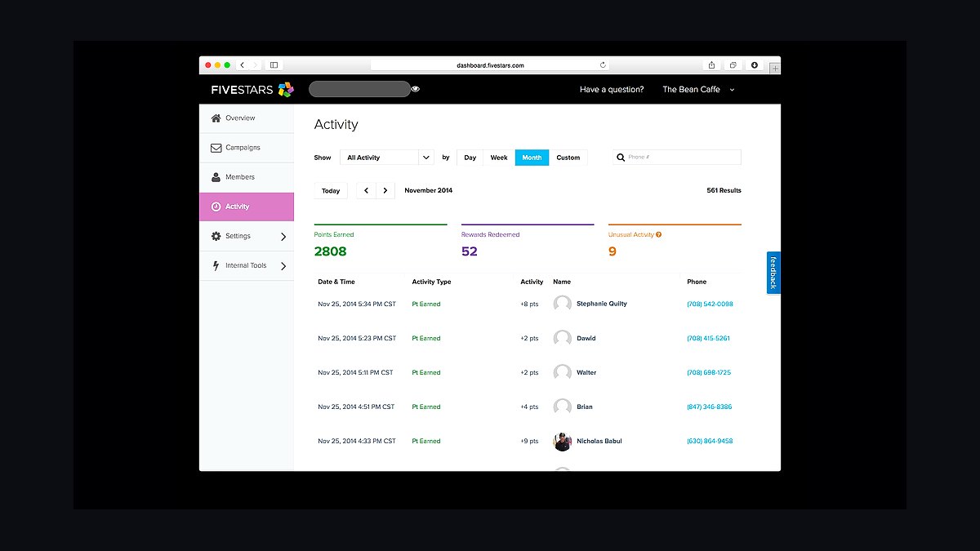This screenshot has width=980, height=551.
Task: Click the grey masked field in header
Action: point(359,89)
